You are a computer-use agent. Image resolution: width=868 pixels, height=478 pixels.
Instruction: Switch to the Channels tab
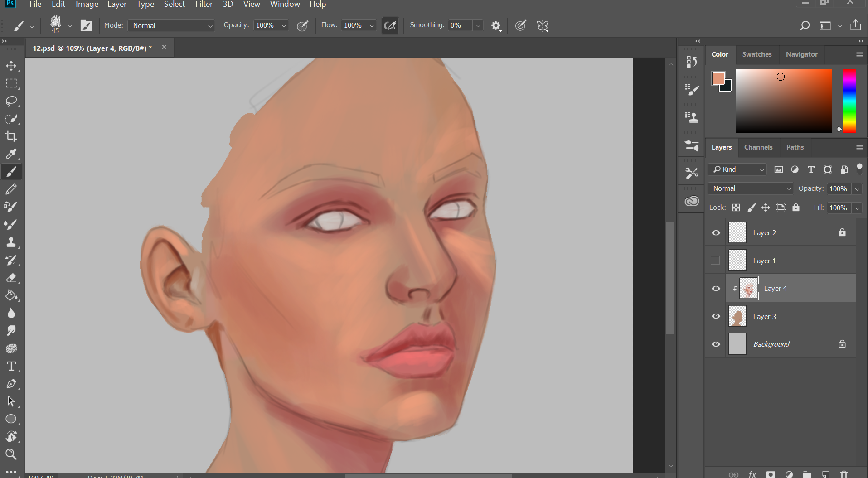click(x=758, y=147)
